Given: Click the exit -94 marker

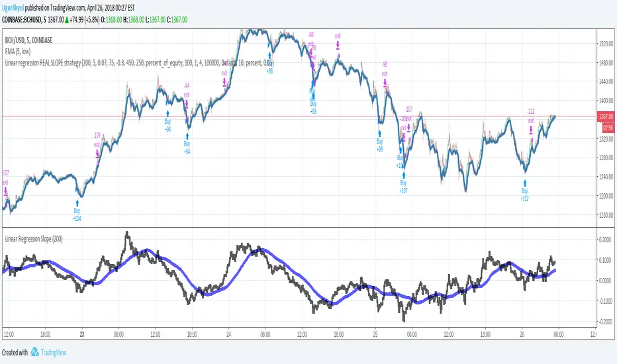Looking at the screenshot, I should coord(187,103).
